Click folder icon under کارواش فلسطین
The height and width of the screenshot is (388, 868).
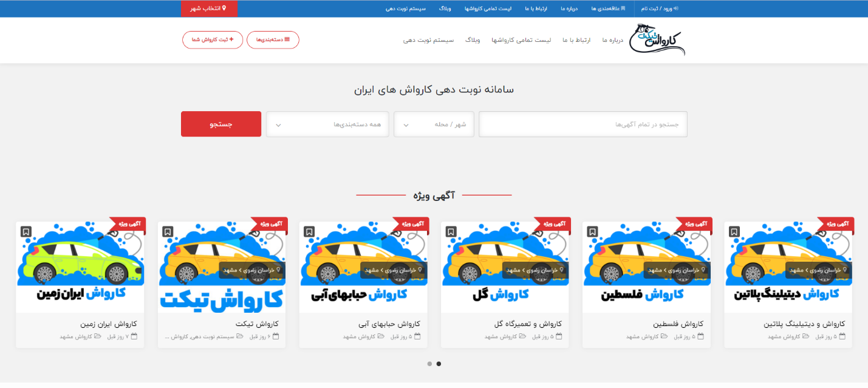664,336
